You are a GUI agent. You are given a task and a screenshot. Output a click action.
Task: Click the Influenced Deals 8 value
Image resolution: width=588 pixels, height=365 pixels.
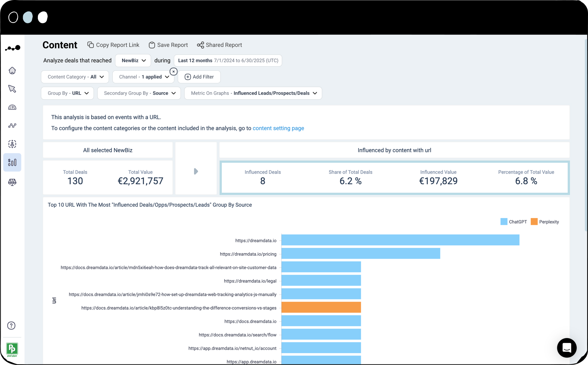click(x=262, y=181)
